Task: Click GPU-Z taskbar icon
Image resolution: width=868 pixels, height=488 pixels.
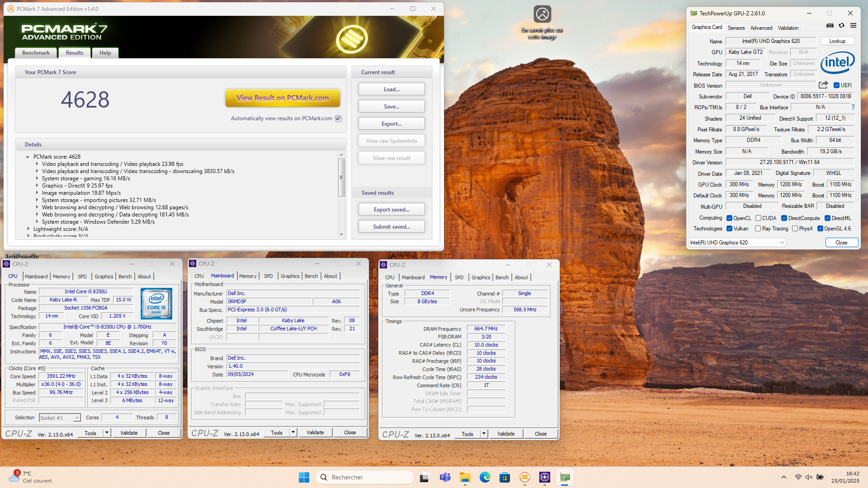Action: (x=565, y=477)
